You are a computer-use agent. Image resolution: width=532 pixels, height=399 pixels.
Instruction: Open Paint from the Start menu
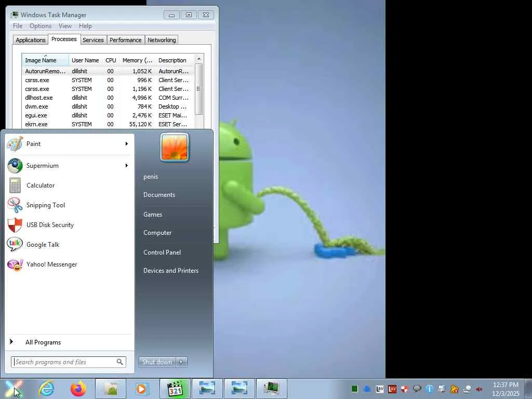[69, 144]
